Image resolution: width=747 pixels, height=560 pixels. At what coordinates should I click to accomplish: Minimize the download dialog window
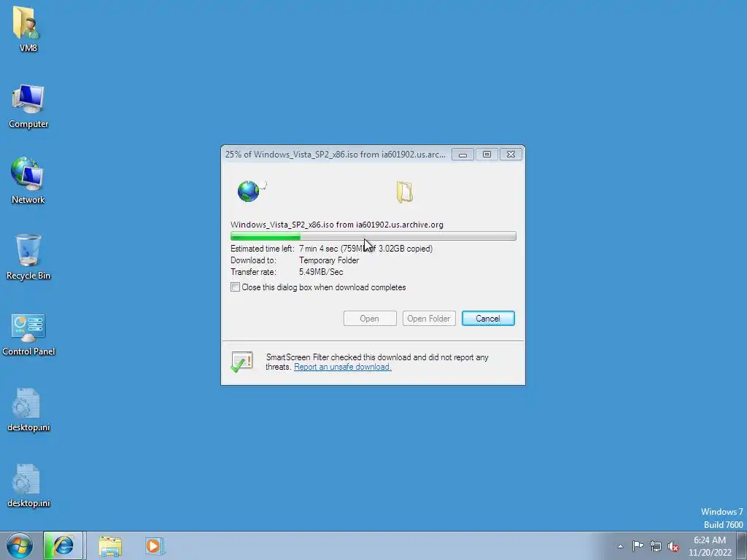point(462,155)
